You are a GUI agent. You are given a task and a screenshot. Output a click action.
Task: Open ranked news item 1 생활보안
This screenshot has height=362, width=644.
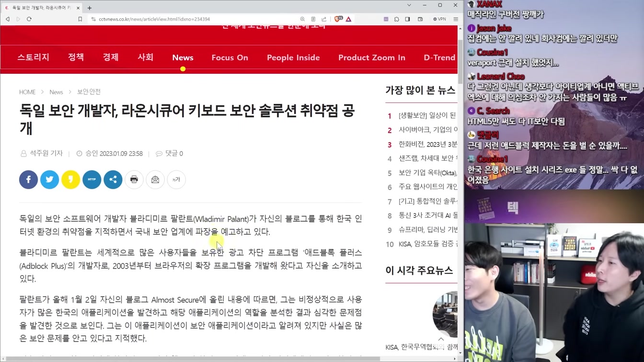pyautogui.click(x=422, y=115)
